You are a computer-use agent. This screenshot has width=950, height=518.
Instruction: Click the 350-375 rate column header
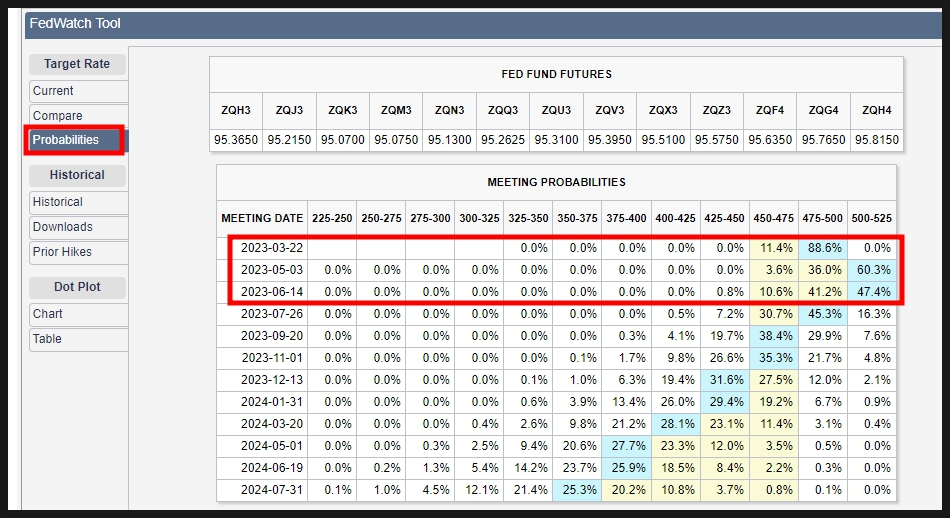click(577, 219)
